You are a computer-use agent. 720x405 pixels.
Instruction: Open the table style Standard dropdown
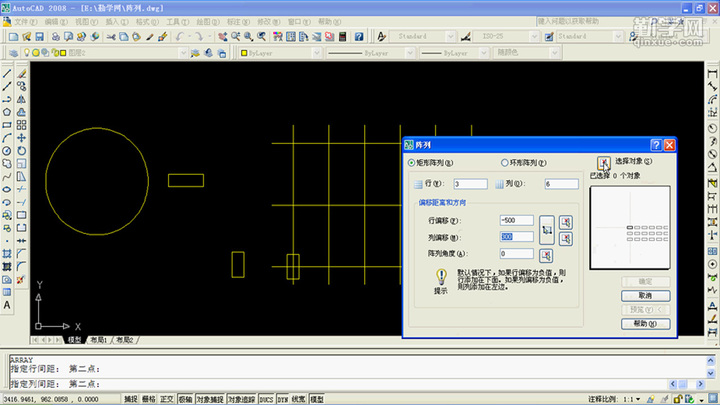click(618, 36)
